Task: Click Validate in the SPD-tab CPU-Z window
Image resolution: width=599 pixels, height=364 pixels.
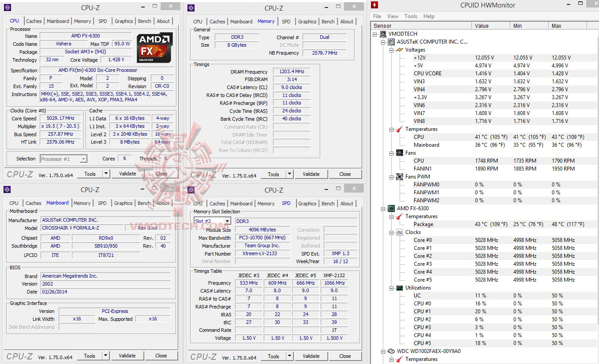Action: point(311,356)
